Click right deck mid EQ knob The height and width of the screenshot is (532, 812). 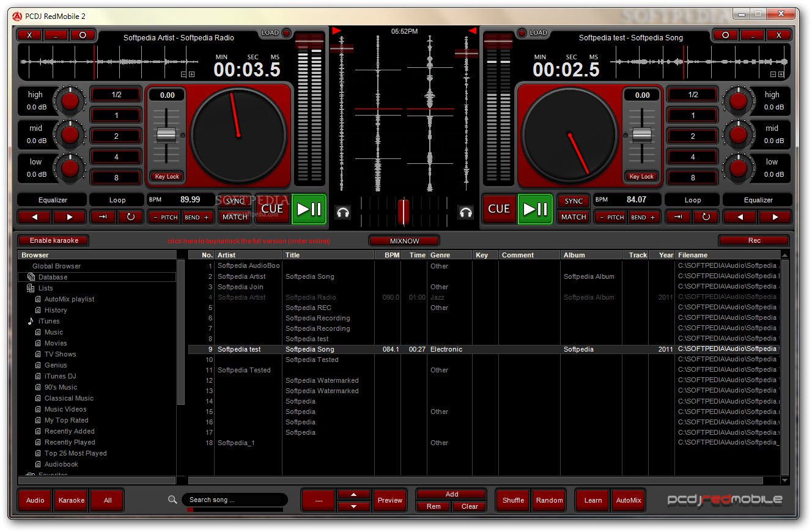click(737, 134)
